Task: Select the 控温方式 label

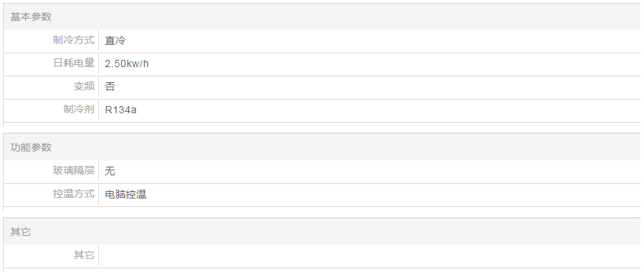Action: click(x=74, y=193)
